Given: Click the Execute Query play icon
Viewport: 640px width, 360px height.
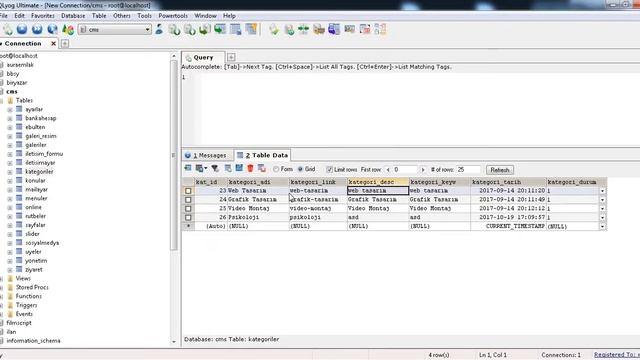Looking at the screenshot, I should [22, 29].
